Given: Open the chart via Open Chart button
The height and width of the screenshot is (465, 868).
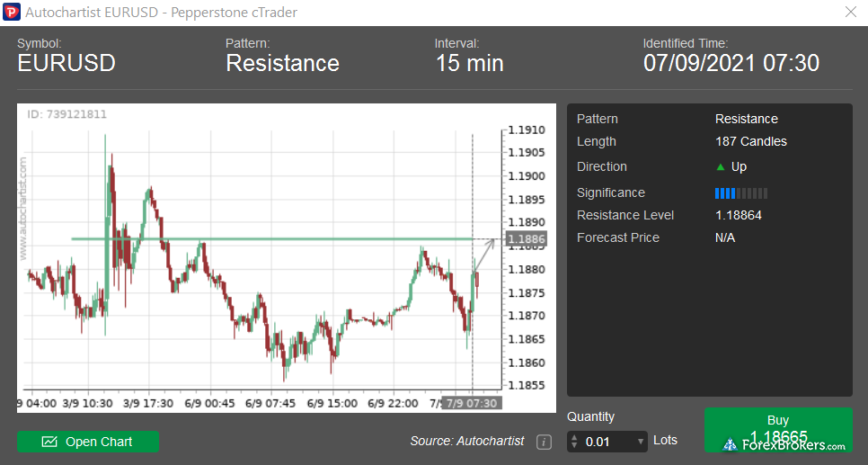Looking at the screenshot, I should [88, 442].
